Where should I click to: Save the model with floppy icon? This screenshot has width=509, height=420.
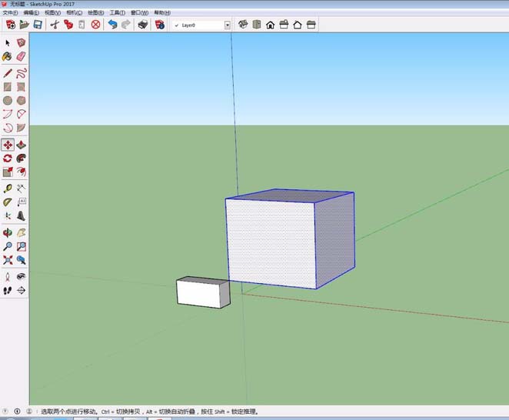pos(38,25)
